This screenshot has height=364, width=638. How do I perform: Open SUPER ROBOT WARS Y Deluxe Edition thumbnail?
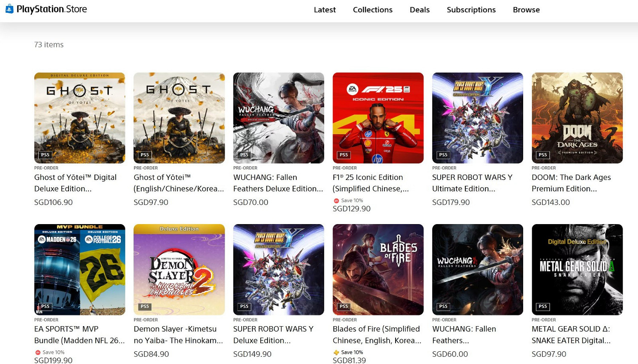tap(278, 270)
